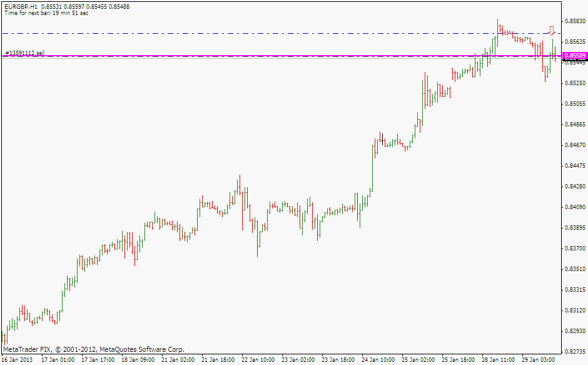
Task: Click the Time for next bar countdown
Action: (46, 13)
